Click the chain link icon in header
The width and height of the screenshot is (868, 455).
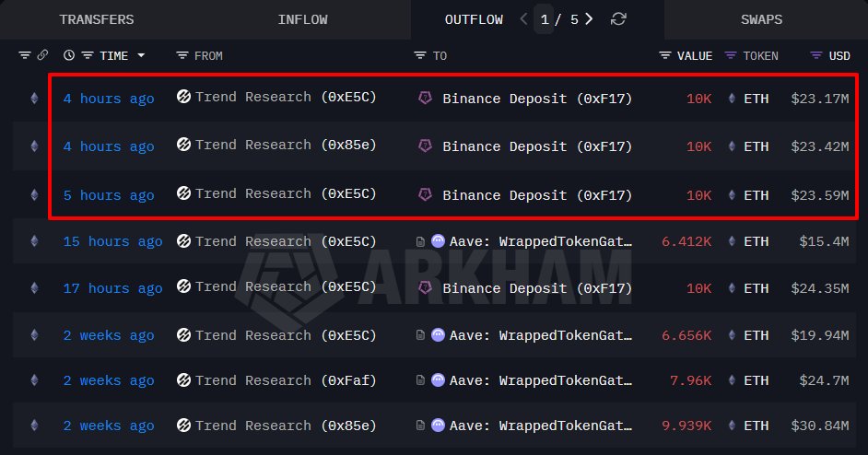tap(42, 55)
